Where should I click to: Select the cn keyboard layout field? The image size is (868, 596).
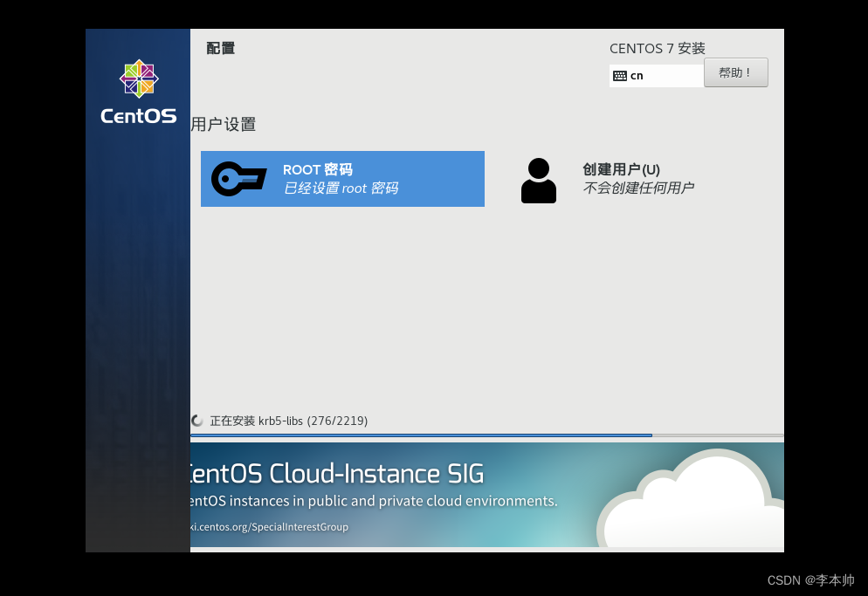657,76
